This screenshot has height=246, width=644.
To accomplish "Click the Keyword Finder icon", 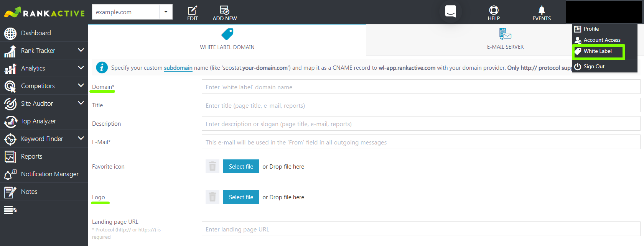I will pyautogui.click(x=10, y=139).
